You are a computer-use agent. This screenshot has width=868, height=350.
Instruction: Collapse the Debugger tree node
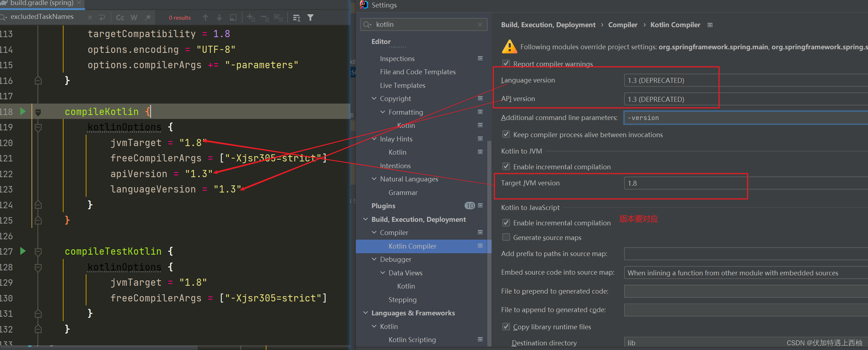click(x=374, y=259)
